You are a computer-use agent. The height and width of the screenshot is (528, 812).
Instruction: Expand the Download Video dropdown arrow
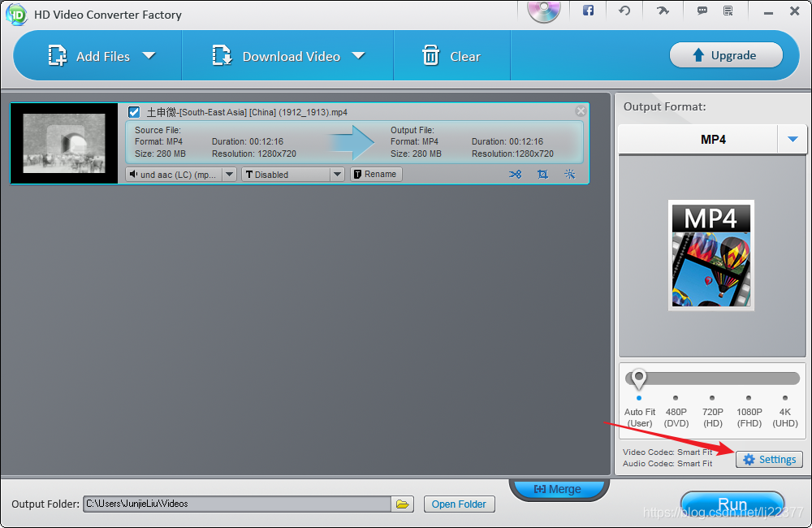358,55
